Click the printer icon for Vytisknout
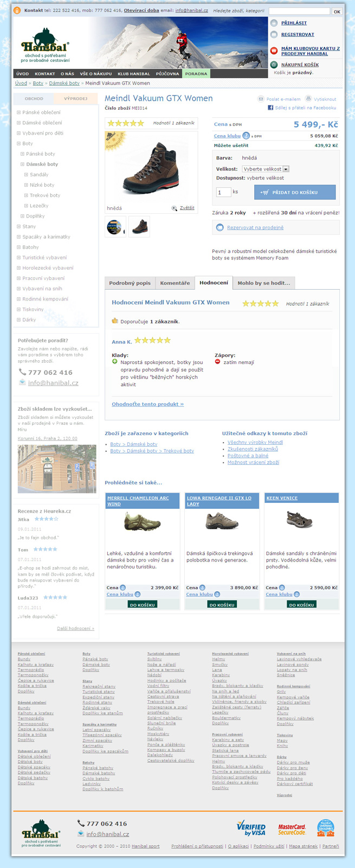This screenshot has width=355, height=868. [x=308, y=99]
